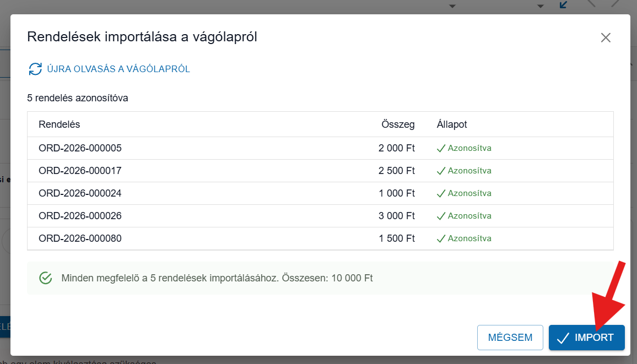637x364 pixels.
Task: Click the status checkmark for ORD-2026-000017
Action: click(x=441, y=171)
